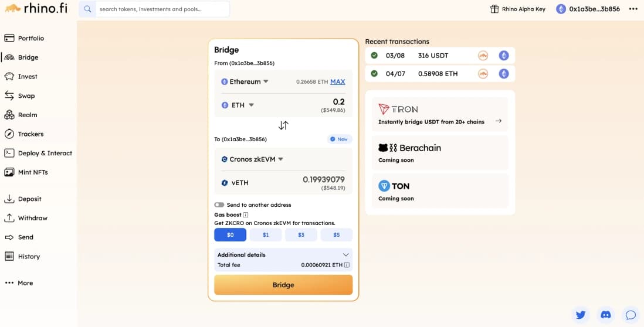Open the Ethereum source chain dropdown
The width and height of the screenshot is (644, 327).
245,81
